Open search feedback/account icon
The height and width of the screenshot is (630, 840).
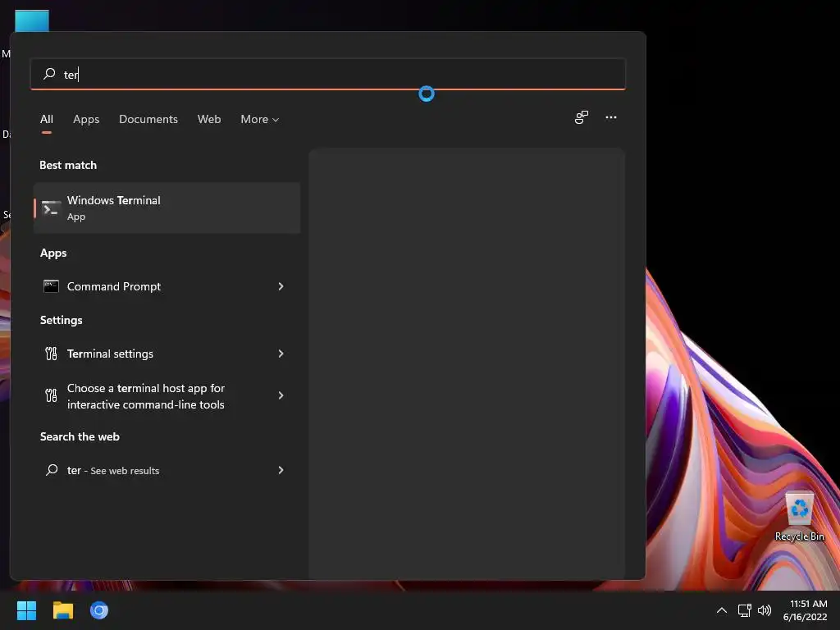click(x=582, y=117)
